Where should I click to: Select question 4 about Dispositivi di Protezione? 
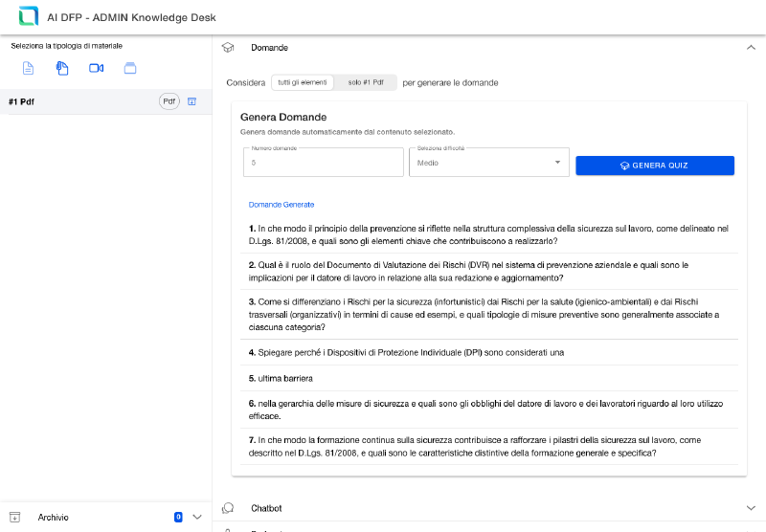(x=489, y=352)
